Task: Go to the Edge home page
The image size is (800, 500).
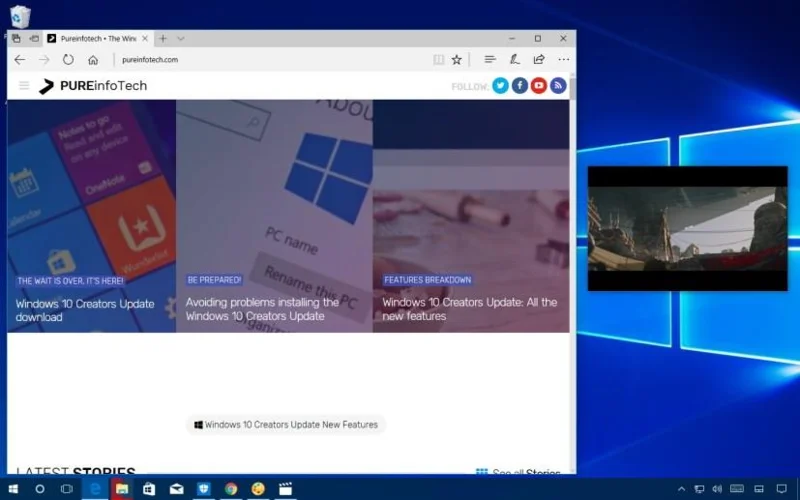Action: click(x=93, y=60)
